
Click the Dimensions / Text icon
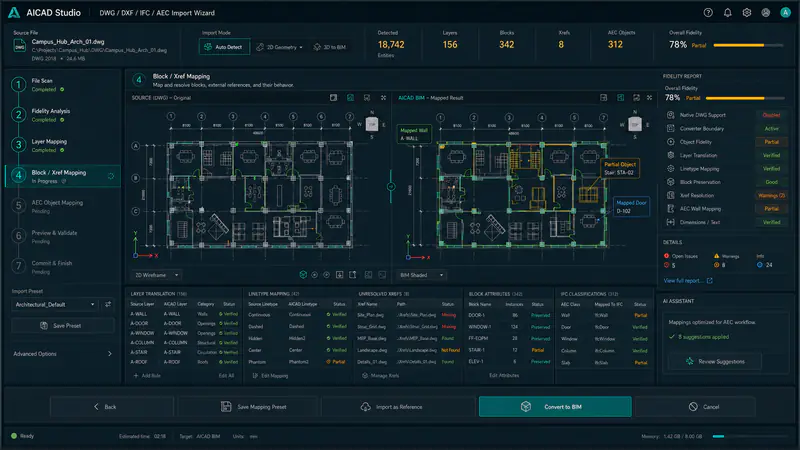[x=670, y=222]
